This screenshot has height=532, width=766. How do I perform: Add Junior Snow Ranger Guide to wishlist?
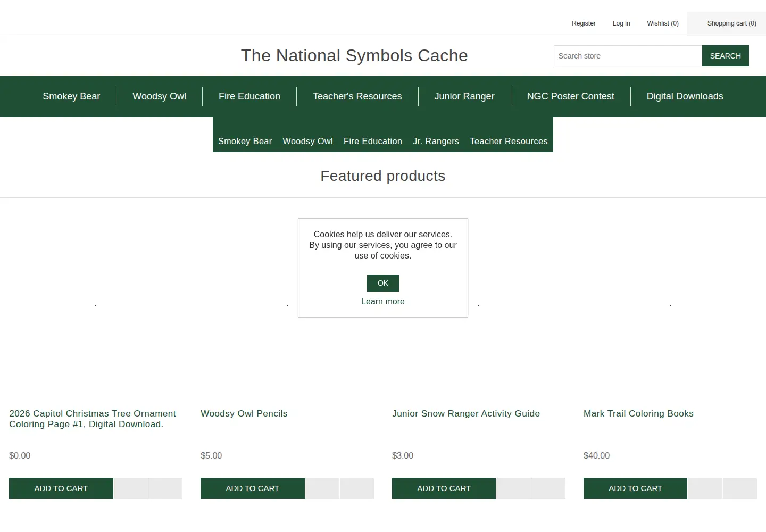(548, 488)
